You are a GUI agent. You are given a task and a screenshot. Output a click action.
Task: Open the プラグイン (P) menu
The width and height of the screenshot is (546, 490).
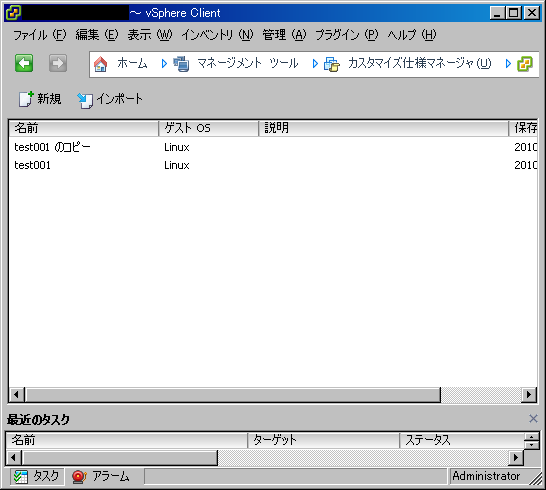click(x=346, y=35)
